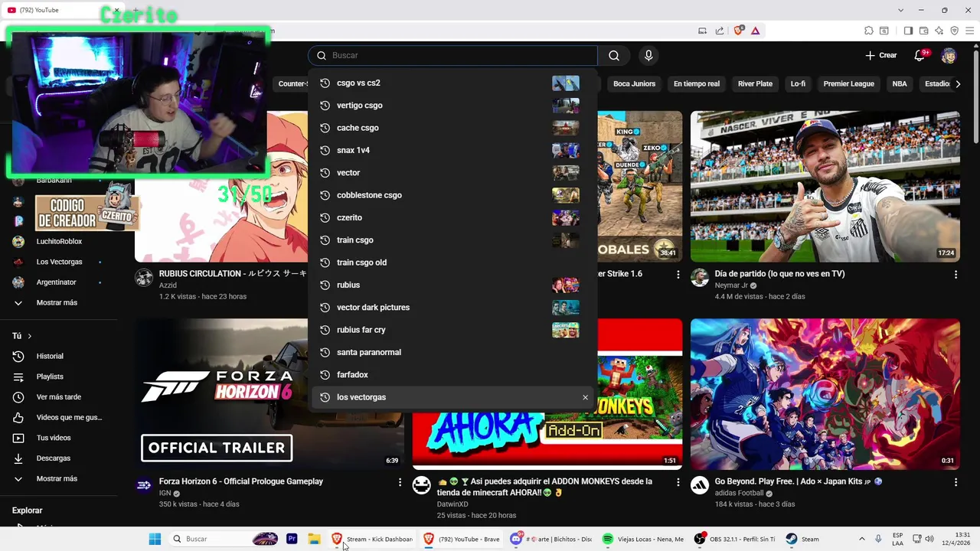
Task: Select the 'csgo vs cs2' suggestion
Action: point(452,83)
